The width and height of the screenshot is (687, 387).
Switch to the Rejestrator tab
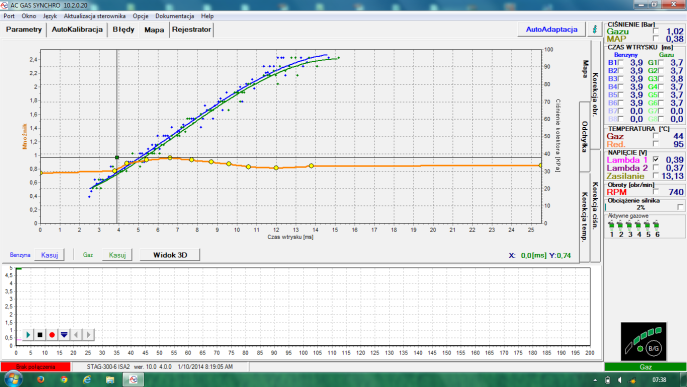point(191,29)
